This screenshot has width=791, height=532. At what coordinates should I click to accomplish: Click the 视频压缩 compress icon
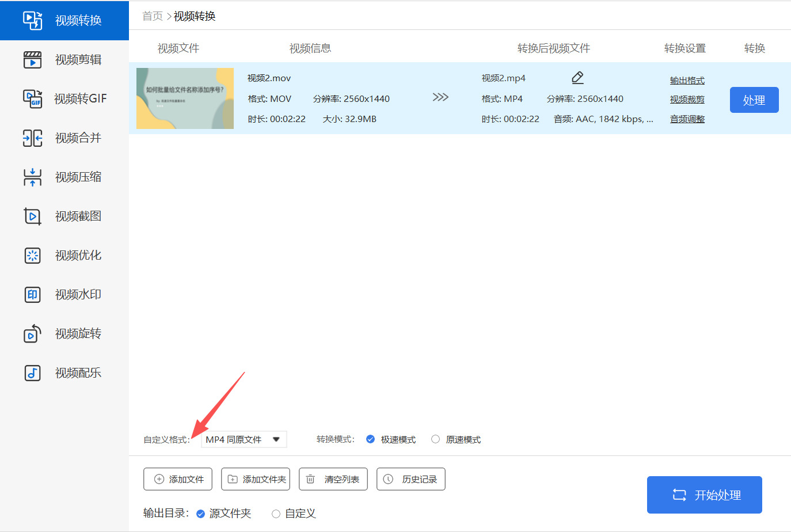(x=32, y=177)
